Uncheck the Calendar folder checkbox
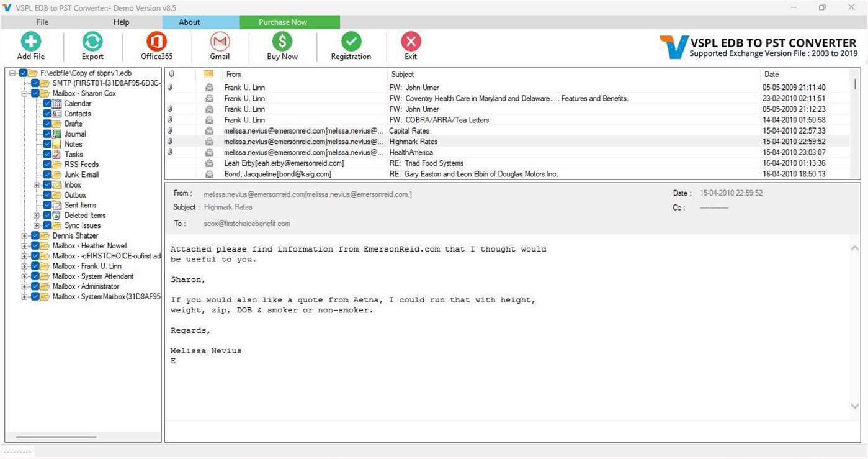Viewport: 868px width, 459px height. pyautogui.click(x=47, y=104)
